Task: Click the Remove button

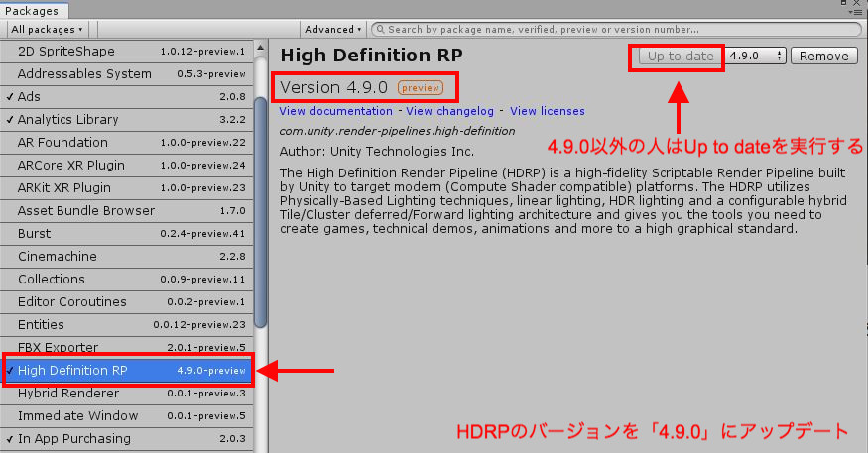Action: (x=823, y=56)
